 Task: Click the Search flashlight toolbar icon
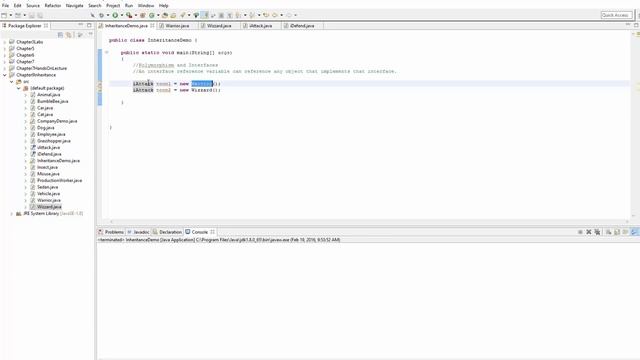point(182,15)
